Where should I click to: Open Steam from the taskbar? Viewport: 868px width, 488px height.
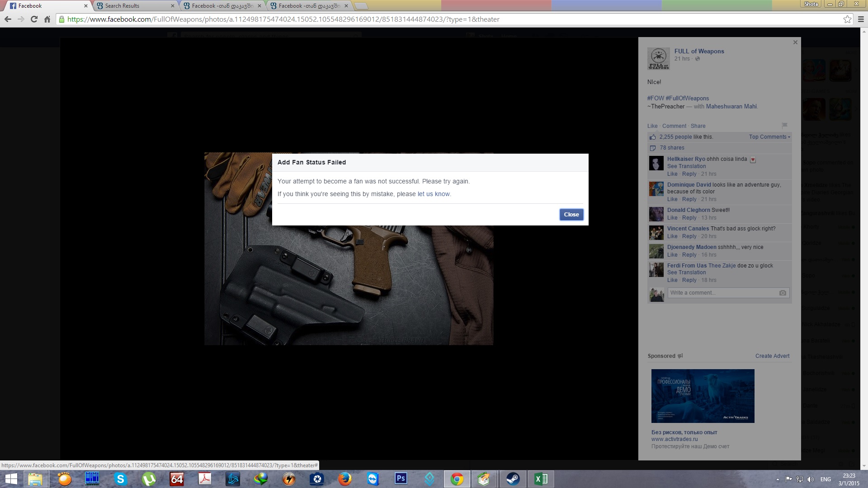(513, 479)
